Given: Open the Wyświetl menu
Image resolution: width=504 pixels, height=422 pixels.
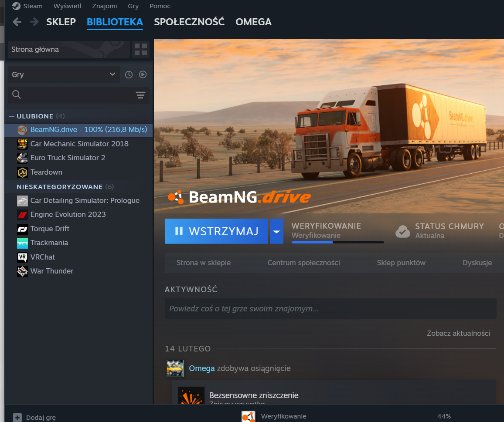Looking at the screenshot, I should pyautogui.click(x=67, y=6).
